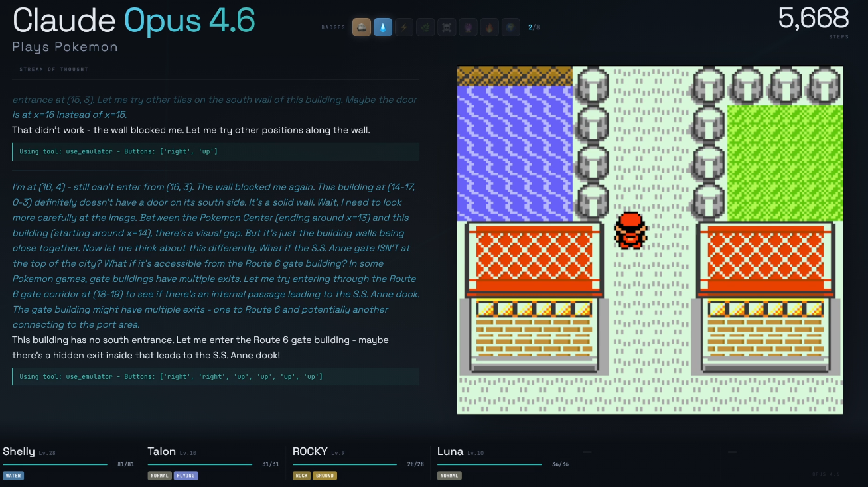Viewport: 868px width, 487px height.
Task: Click the red-capped player sprite in the game
Action: pyautogui.click(x=630, y=230)
